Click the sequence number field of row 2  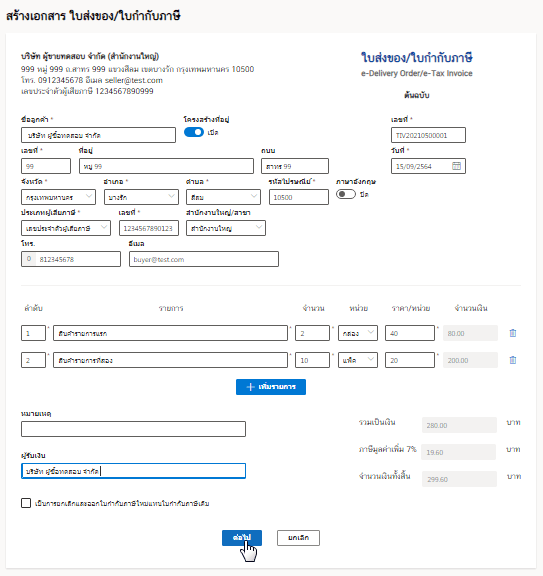point(33,360)
